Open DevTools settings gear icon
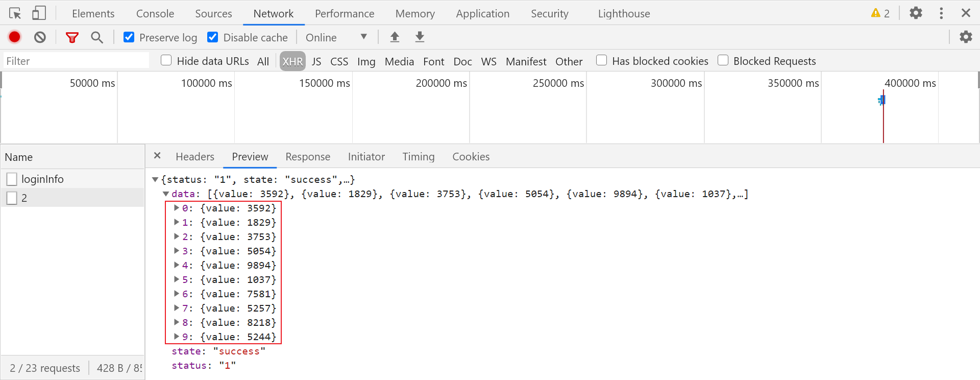The width and height of the screenshot is (980, 380). coord(916,13)
